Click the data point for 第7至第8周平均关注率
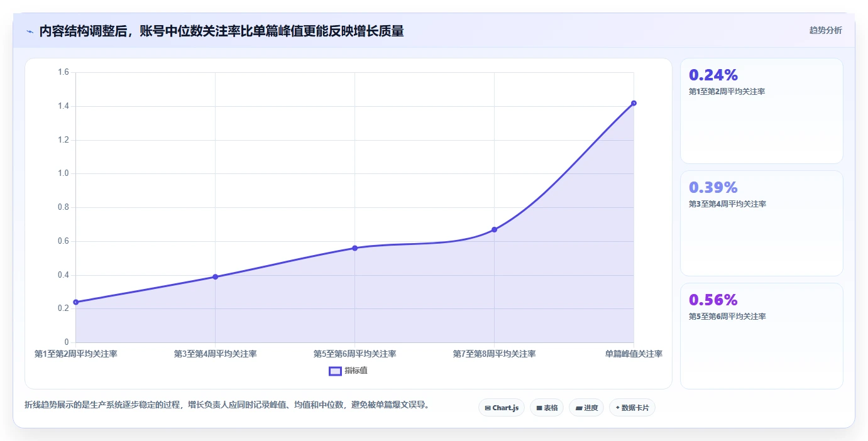 [x=494, y=229]
